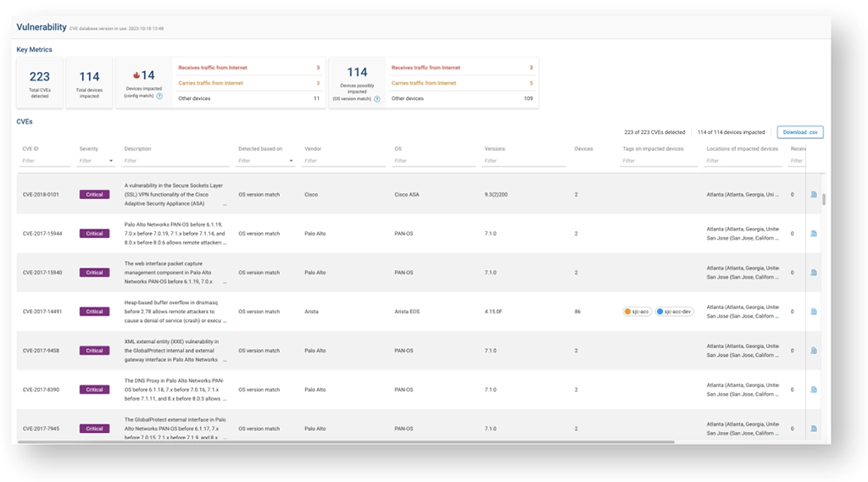Click version 9.3(2)200 cell
The width and height of the screenshot is (868, 482).
pos(496,195)
